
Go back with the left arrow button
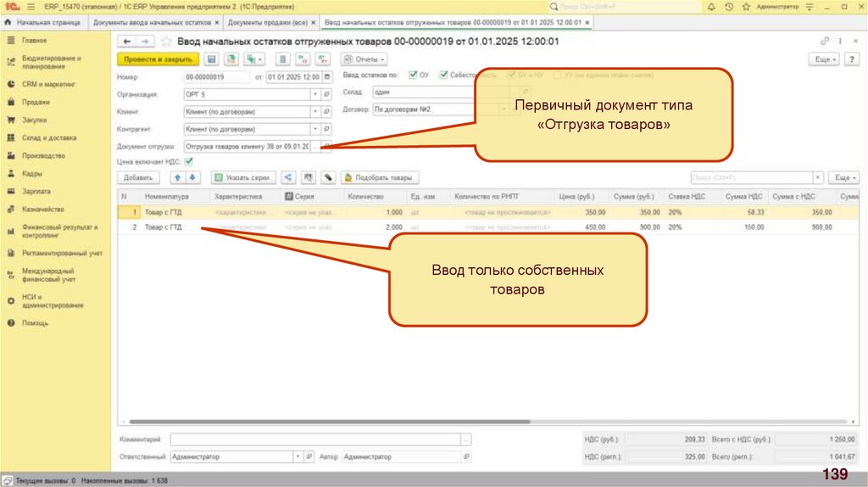[127, 42]
